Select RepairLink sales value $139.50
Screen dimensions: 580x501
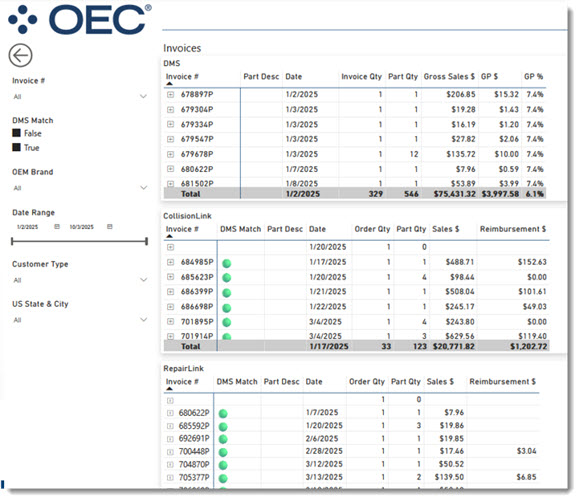pyautogui.click(x=449, y=477)
